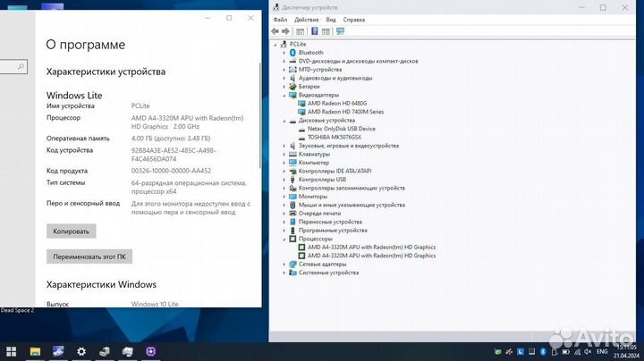Open Windows Start button on taskbar

(12, 351)
